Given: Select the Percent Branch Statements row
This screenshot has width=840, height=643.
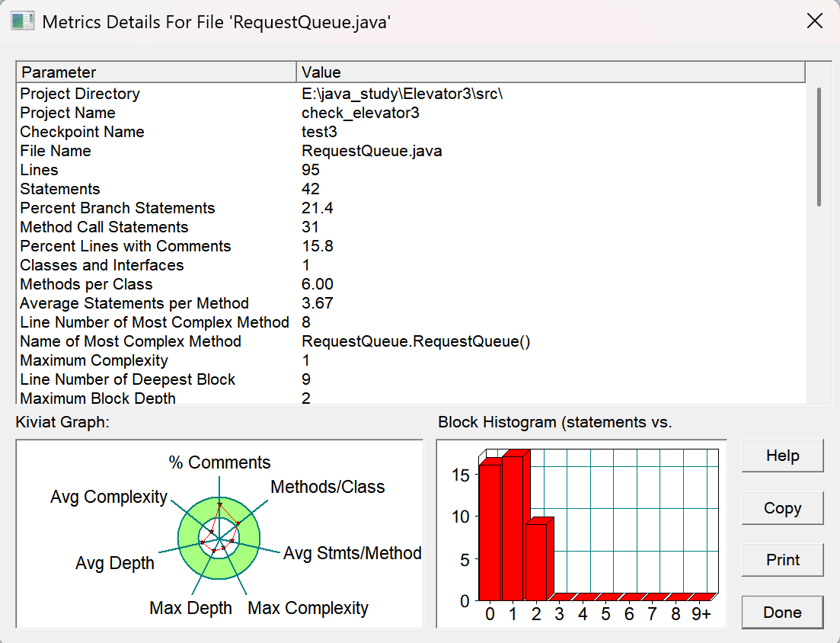Looking at the screenshot, I should pyautogui.click(x=411, y=208).
